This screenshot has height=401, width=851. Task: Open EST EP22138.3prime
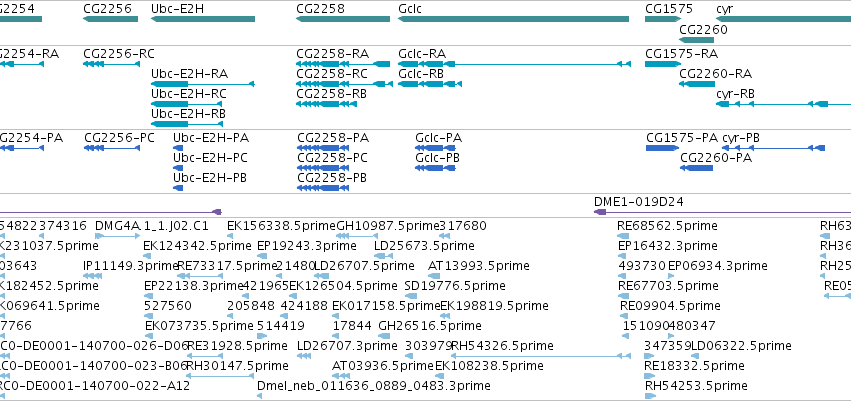[x=148, y=296]
